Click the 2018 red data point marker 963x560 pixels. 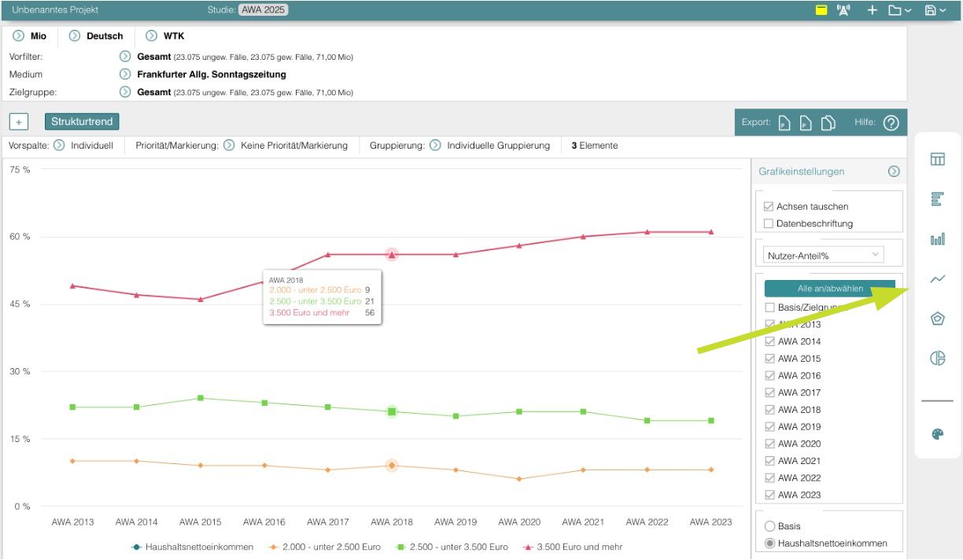pos(392,254)
